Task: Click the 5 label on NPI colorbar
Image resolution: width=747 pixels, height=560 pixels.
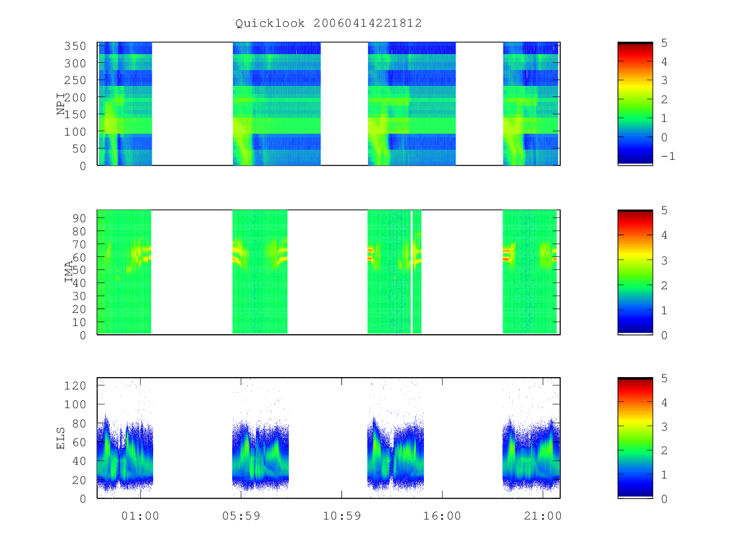Action: click(664, 43)
